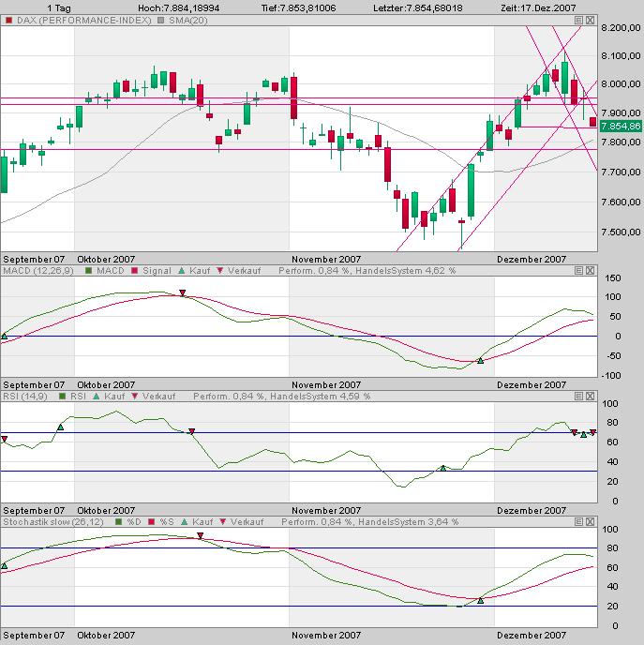Viewport: 644px width, 645px height.
Task: Click the Verkauf triangle in MACD legend
Action: pos(220,271)
